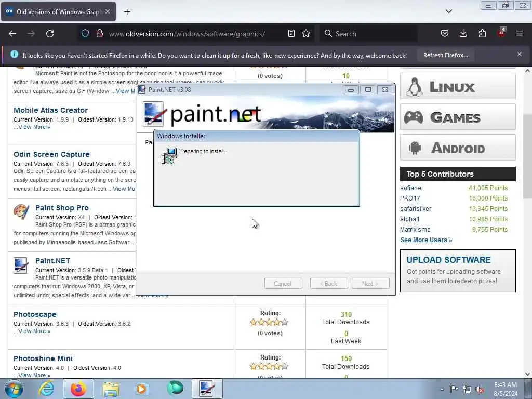Expand the list all tabs chevron
Viewport: 532px width, 399px height.
point(448,11)
